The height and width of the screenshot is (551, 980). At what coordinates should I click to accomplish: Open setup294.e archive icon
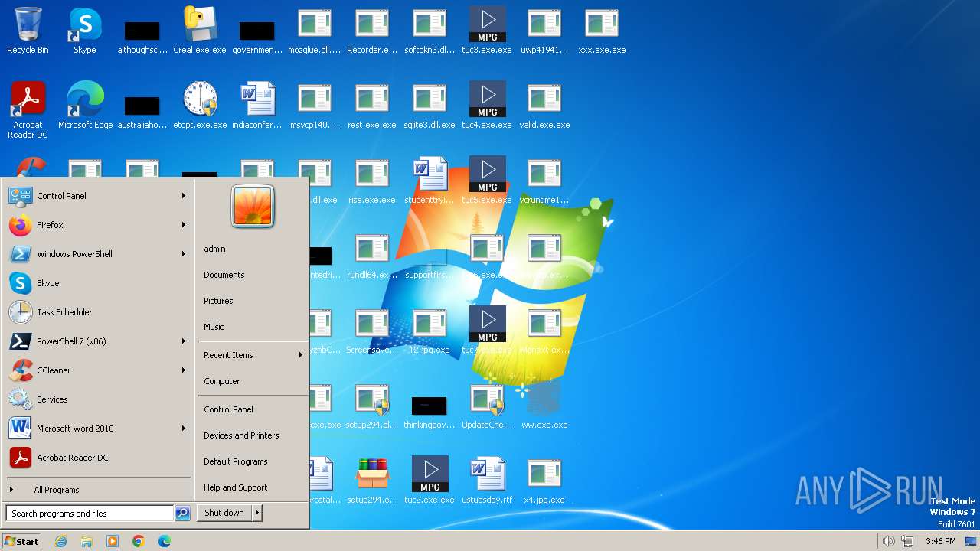click(372, 481)
